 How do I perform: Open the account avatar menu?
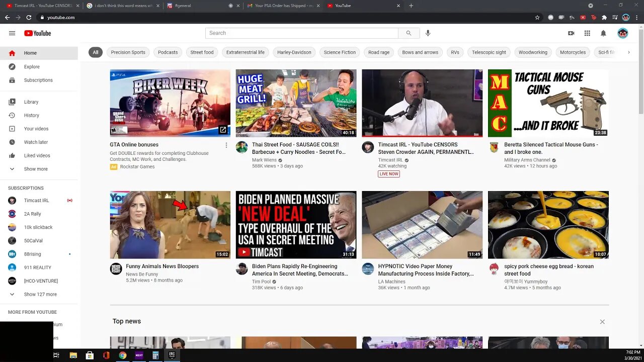623,33
